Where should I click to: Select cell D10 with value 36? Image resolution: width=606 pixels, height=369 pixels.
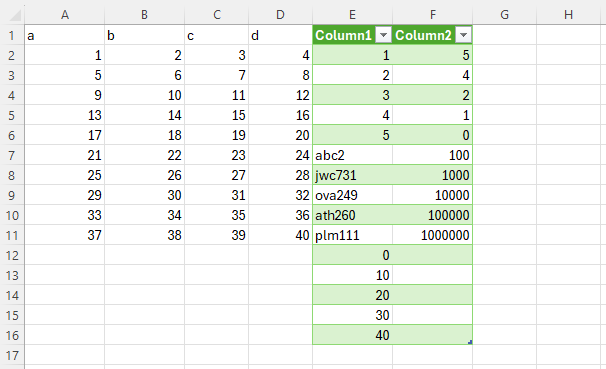[281, 215]
